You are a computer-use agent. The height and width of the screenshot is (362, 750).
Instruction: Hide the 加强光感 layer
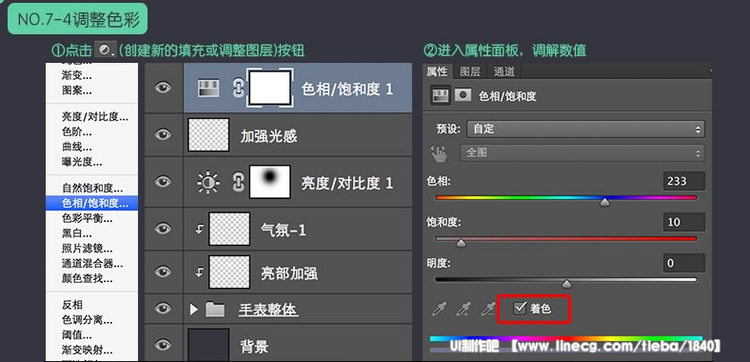pos(163,135)
